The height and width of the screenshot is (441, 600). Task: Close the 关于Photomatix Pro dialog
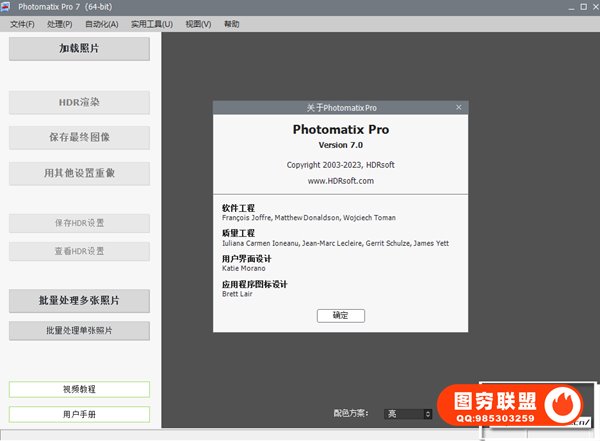pyautogui.click(x=459, y=107)
